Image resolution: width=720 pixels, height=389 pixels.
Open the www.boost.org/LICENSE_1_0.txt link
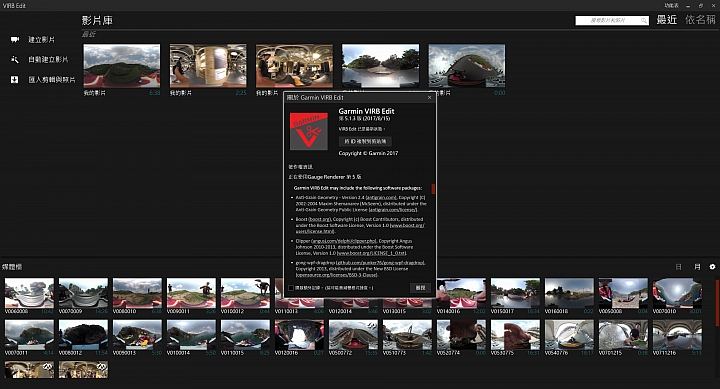[371, 253]
